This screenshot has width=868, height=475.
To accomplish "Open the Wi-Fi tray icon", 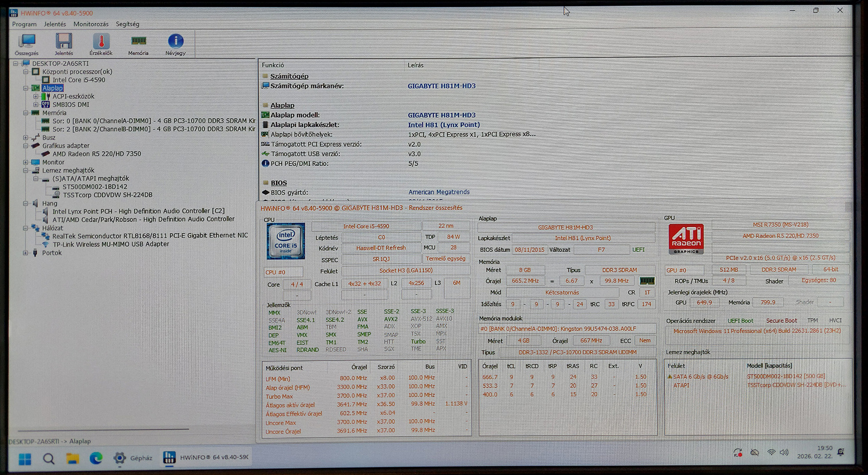I will (x=771, y=453).
